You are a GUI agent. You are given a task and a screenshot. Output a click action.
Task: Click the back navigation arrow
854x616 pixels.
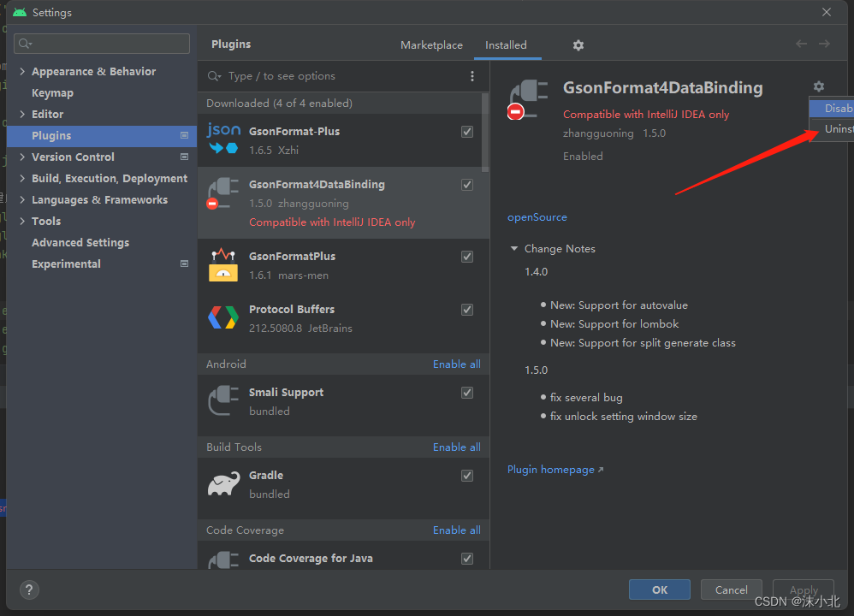[x=801, y=44]
